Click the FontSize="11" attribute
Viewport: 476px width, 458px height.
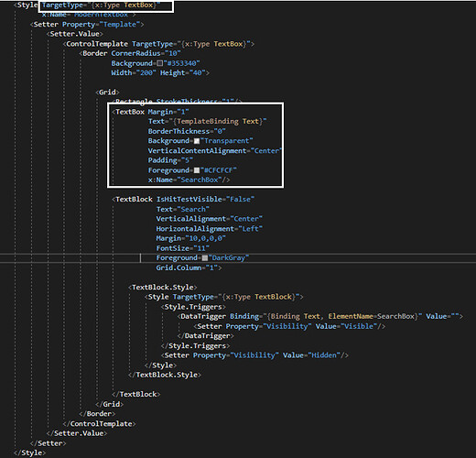point(183,248)
